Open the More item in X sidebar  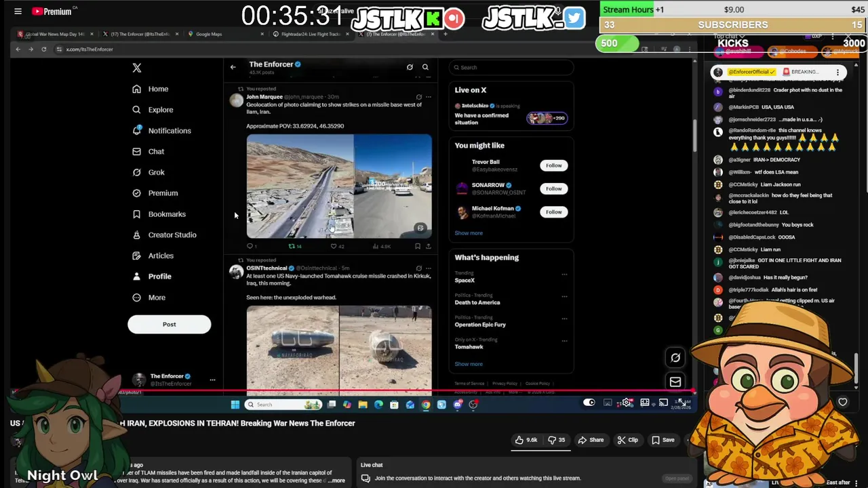point(149,298)
